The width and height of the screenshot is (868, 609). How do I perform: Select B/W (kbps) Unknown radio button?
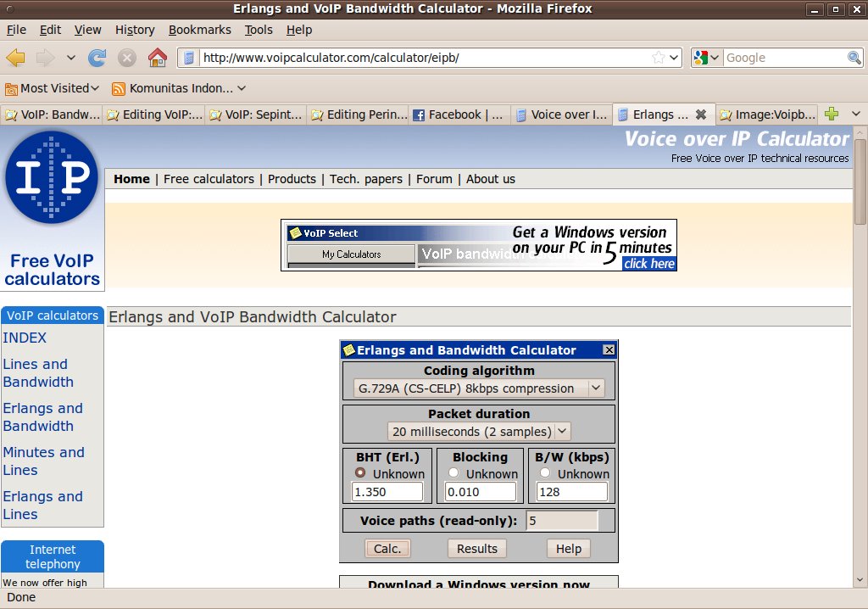coord(545,472)
